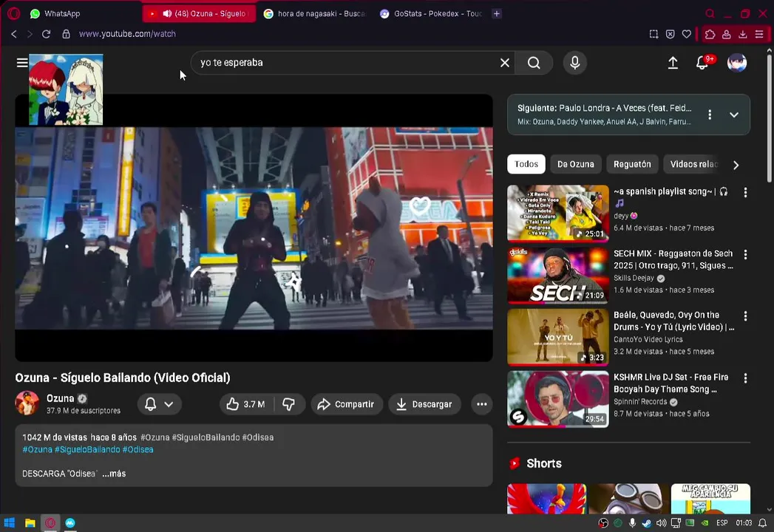Select the De Ozuna filter chip
The width and height of the screenshot is (774, 532).
576,164
